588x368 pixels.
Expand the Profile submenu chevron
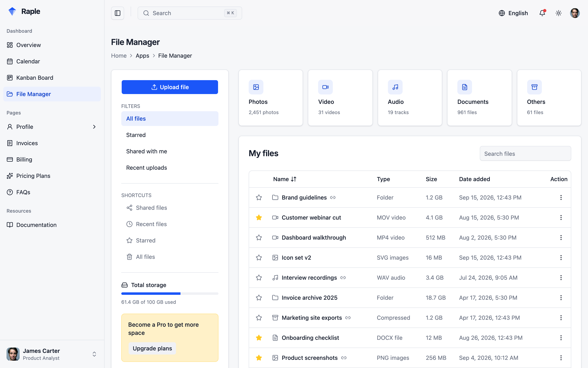coord(94,127)
